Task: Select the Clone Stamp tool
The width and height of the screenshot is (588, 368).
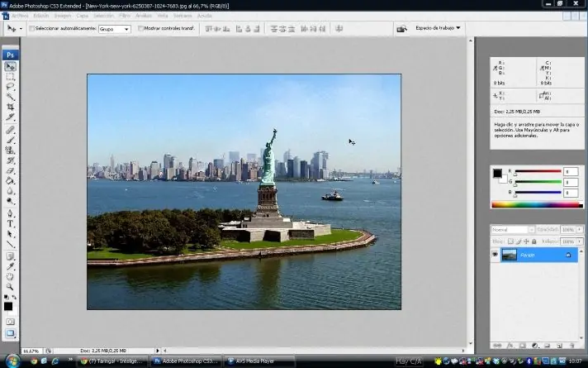Action: pyautogui.click(x=10, y=151)
